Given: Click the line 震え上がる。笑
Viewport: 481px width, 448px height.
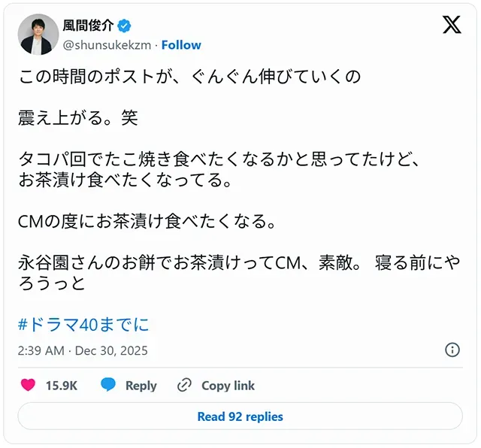Looking at the screenshot, I should [x=78, y=118].
